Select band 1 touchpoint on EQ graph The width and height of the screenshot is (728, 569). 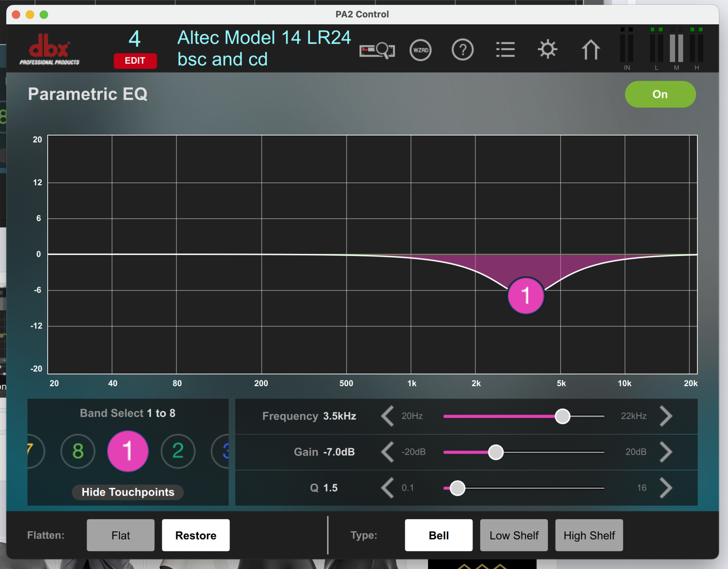[525, 296]
